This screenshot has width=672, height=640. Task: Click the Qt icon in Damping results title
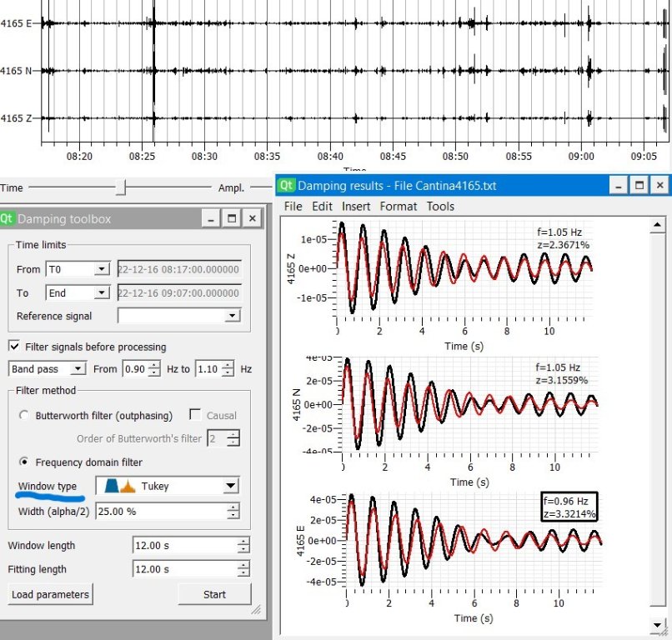(x=286, y=186)
